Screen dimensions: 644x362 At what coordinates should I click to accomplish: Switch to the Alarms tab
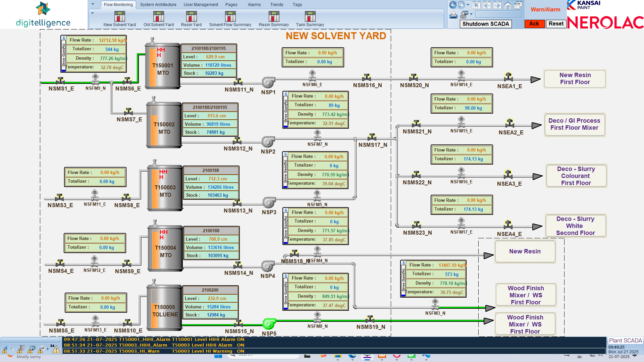(x=254, y=4)
